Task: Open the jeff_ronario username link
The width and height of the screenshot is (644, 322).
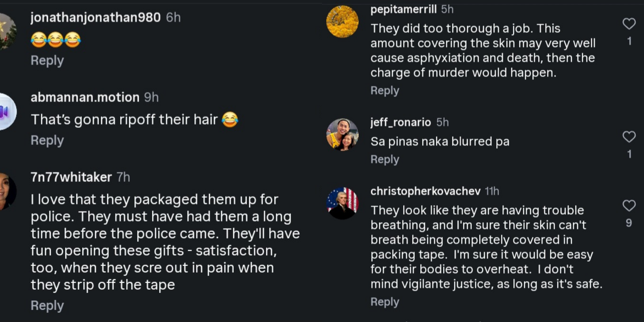Action: click(x=401, y=122)
